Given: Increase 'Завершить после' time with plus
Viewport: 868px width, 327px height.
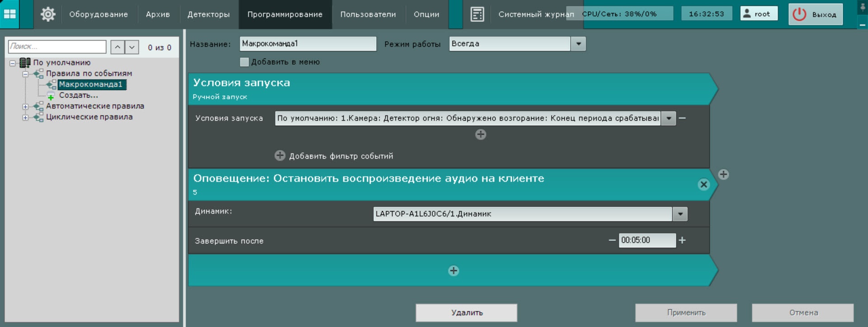Looking at the screenshot, I should click(682, 240).
